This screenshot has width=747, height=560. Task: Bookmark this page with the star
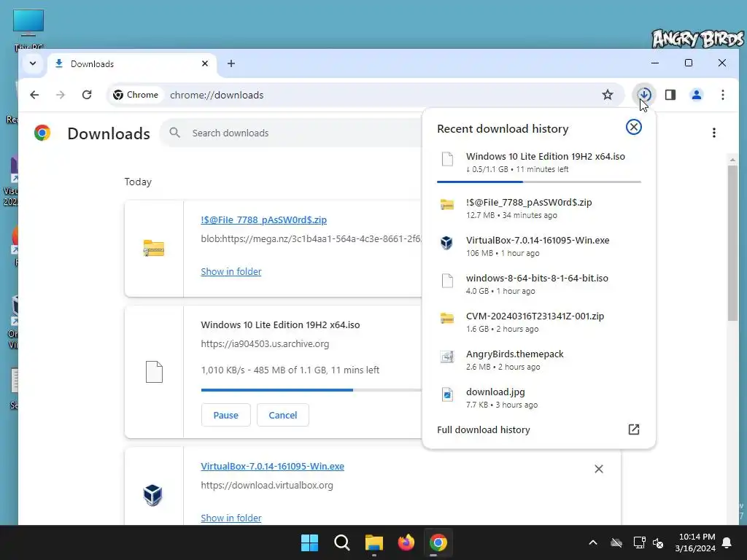608,95
